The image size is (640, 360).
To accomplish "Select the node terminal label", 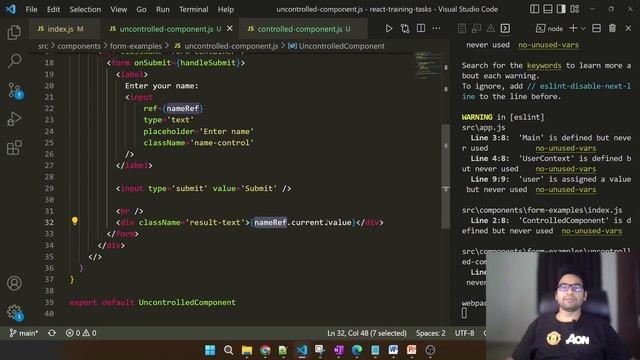I will (549, 29).
